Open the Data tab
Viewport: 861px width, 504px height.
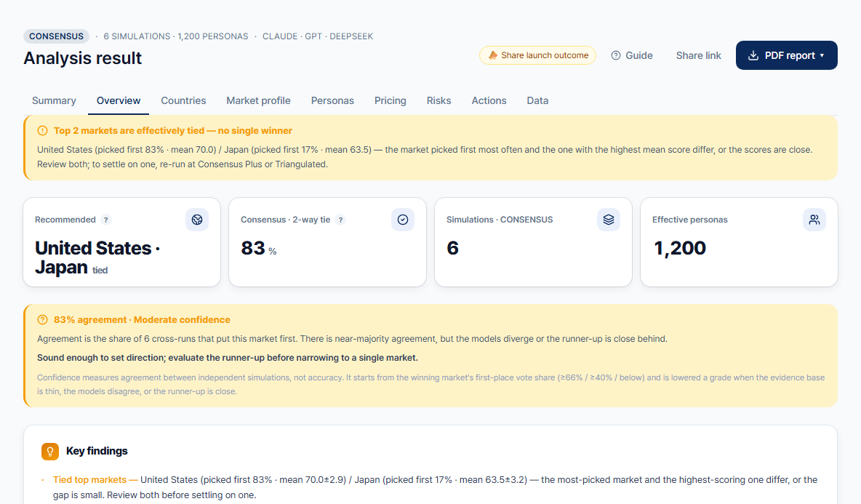coord(537,100)
